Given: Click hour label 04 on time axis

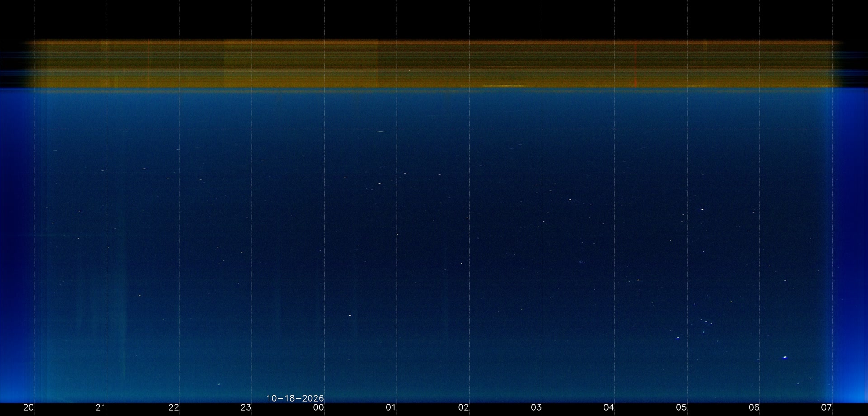Looking at the screenshot, I should (609, 407).
